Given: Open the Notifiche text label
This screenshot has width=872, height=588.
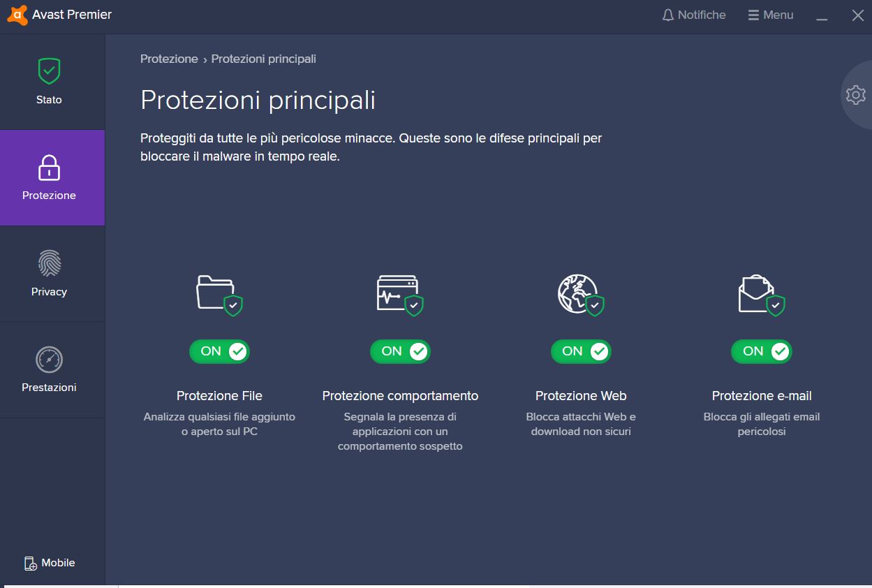Looking at the screenshot, I should pos(702,15).
